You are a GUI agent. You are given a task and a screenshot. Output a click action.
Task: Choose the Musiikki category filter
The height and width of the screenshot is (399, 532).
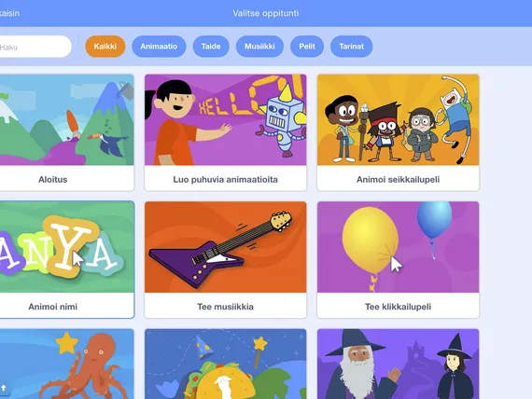pos(259,46)
